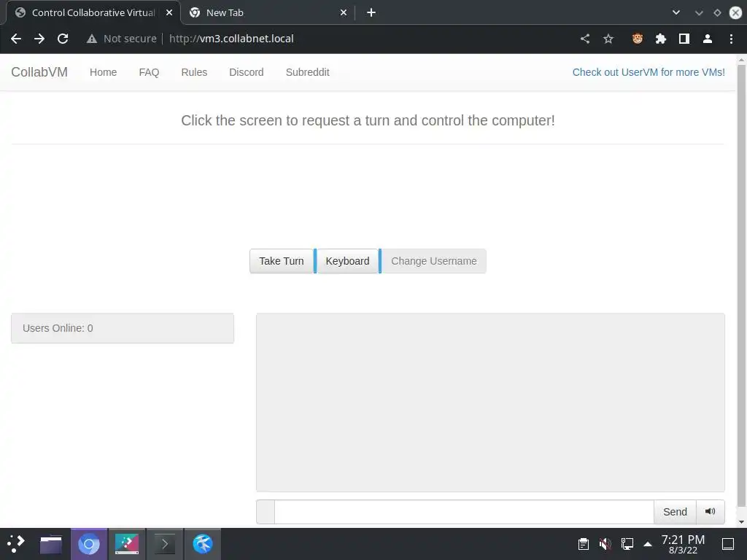Click the Take Turn button
The image size is (747, 560).
click(281, 261)
